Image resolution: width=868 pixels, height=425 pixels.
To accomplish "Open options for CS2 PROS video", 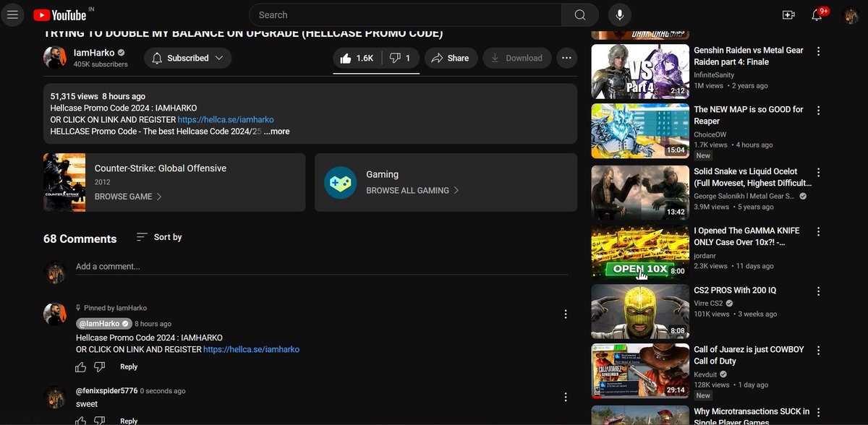I will (819, 291).
